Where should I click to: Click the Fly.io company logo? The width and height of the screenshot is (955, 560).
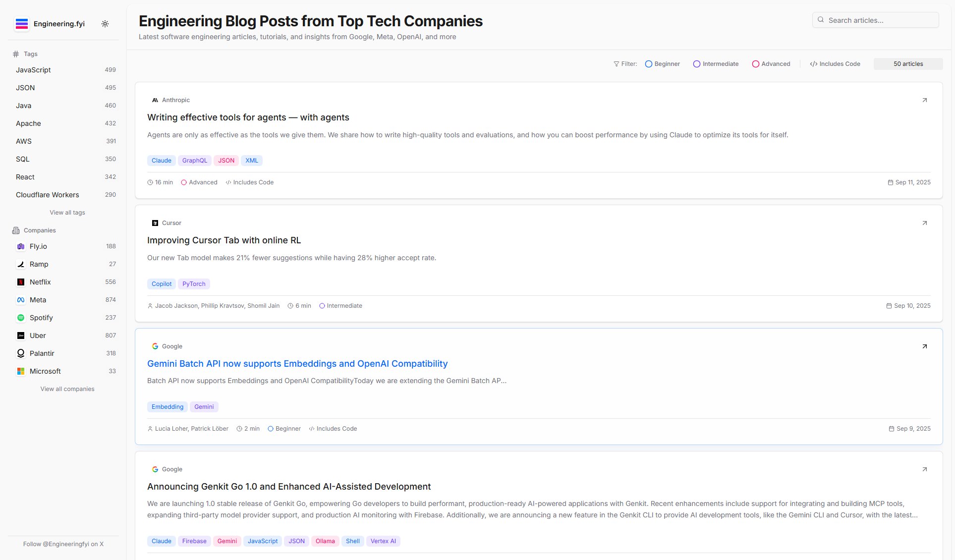point(21,246)
